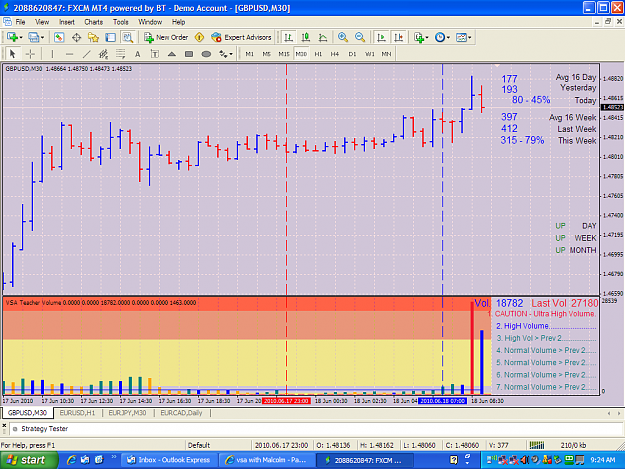The image size is (625, 469).
Task: Open MetaEditor via yellow diamond icon
Action: tap(199, 37)
